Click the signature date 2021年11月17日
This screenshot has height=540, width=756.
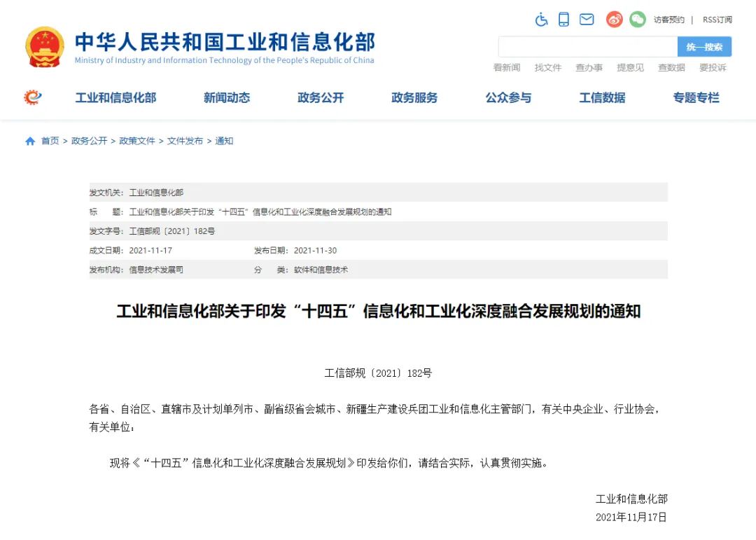pyautogui.click(x=631, y=518)
